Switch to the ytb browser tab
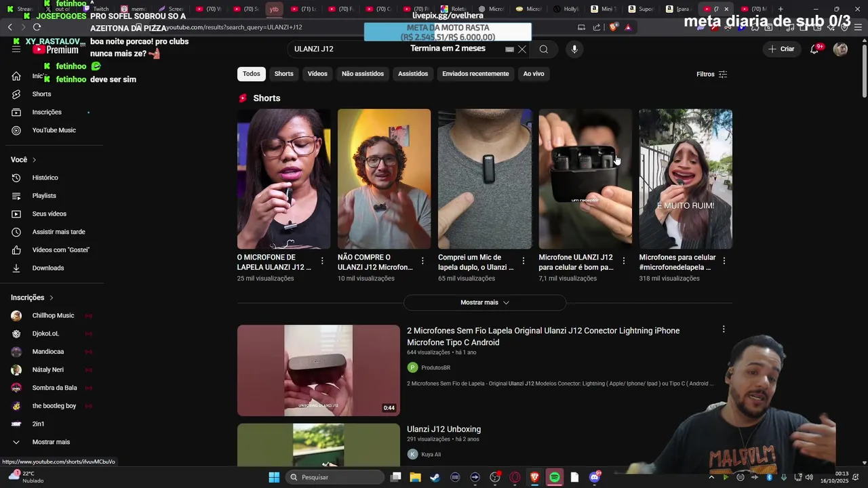 coord(274,9)
